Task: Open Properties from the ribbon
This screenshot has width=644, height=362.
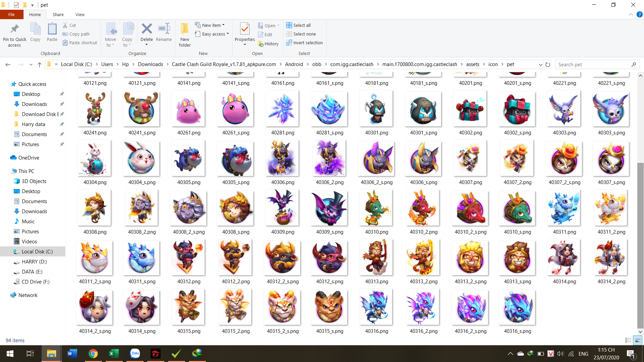Action: point(245,29)
